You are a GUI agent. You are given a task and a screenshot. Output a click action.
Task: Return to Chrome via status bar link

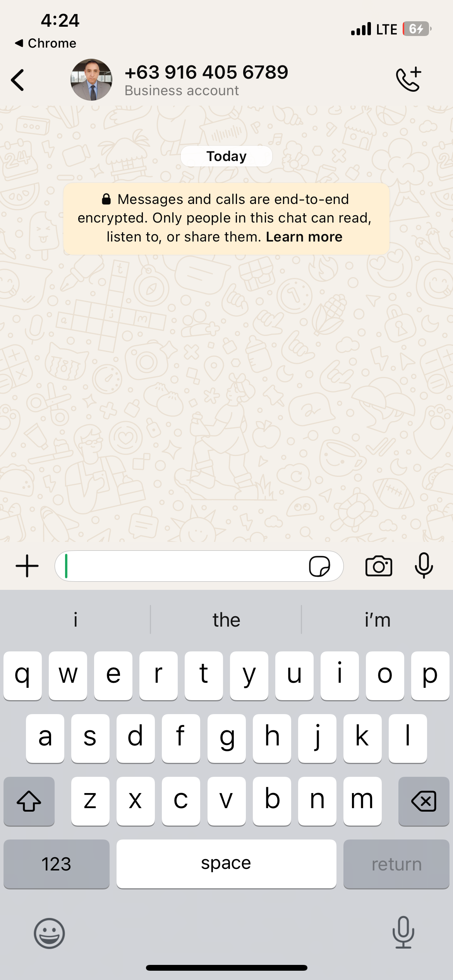(x=45, y=43)
